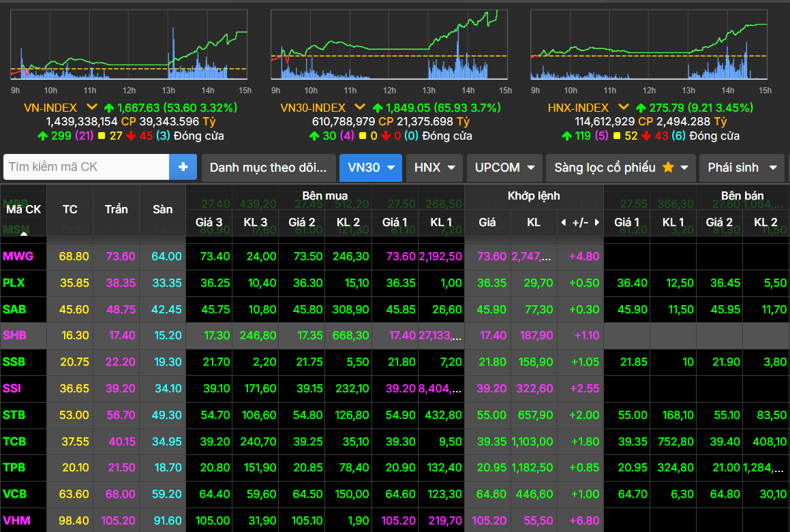The height and width of the screenshot is (532, 790).
Task: Click MWG matched price 73.60 in Khớp lệnh
Action: pyautogui.click(x=491, y=256)
